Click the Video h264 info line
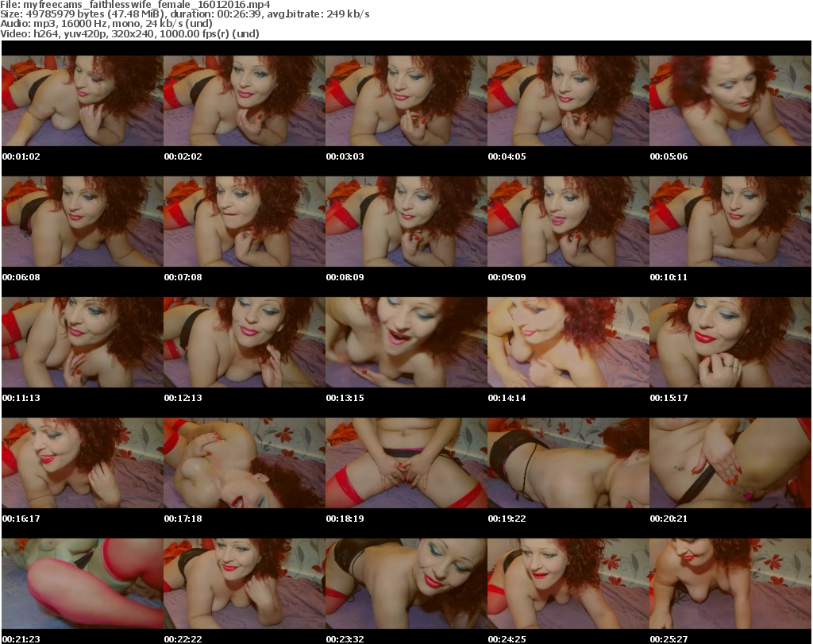Viewport: 813px width, 644px height. [129, 33]
